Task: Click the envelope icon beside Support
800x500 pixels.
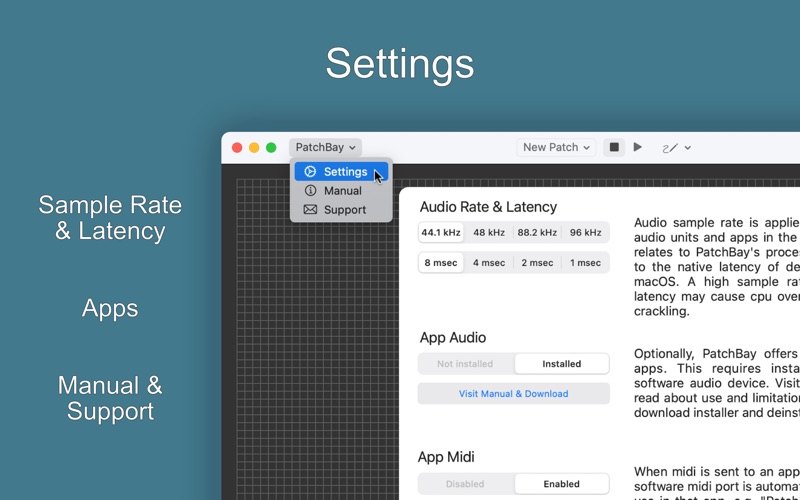Action: pyautogui.click(x=310, y=210)
